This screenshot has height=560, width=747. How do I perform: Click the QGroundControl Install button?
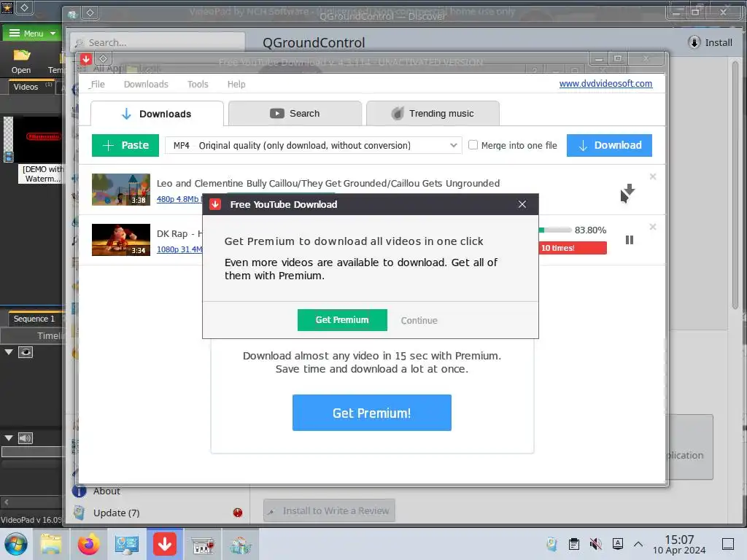[711, 42]
